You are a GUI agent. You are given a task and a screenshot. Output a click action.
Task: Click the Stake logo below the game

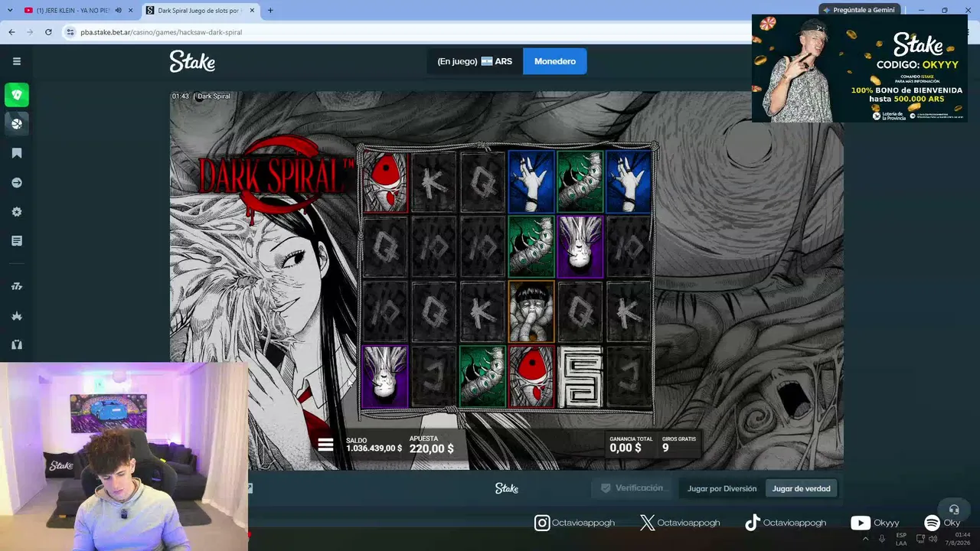click(x=506, y=488)
